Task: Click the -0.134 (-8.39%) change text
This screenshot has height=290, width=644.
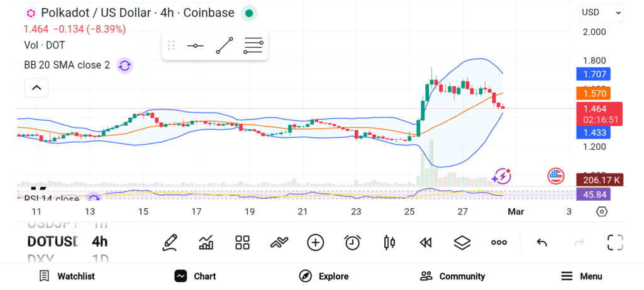Action: point(89,29)
